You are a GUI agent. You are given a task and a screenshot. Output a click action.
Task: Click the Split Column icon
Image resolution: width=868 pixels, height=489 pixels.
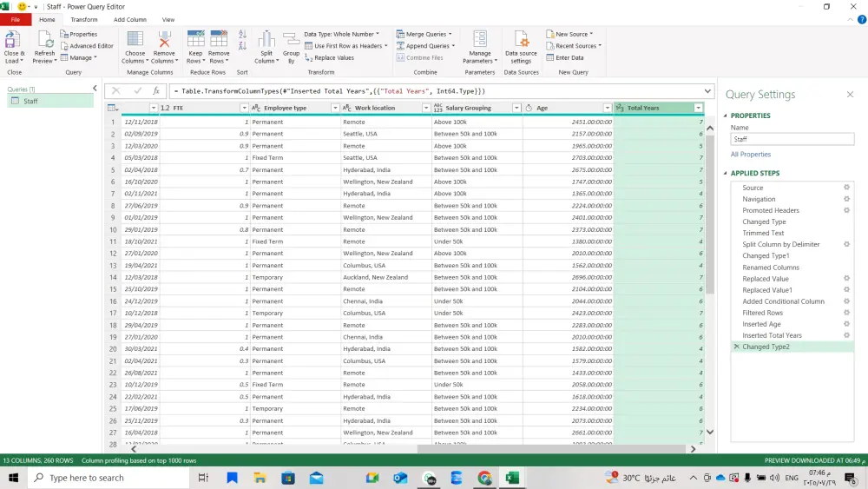coord(266,40)
